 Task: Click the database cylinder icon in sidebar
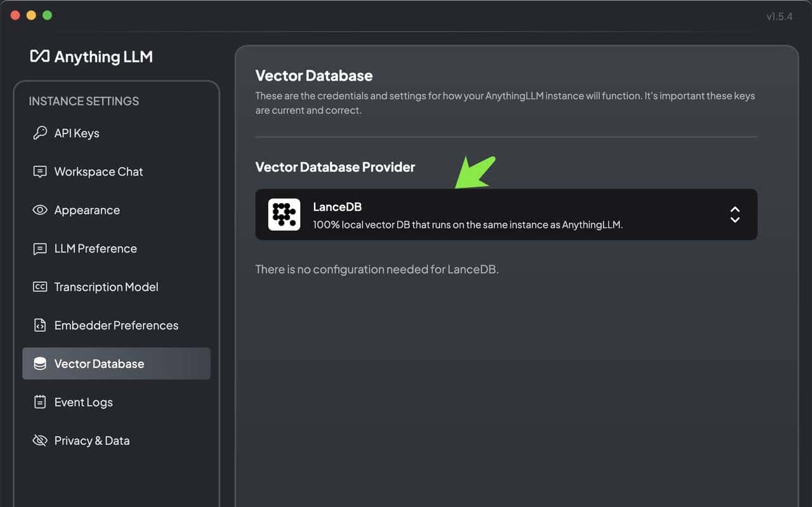pos(40,364)
